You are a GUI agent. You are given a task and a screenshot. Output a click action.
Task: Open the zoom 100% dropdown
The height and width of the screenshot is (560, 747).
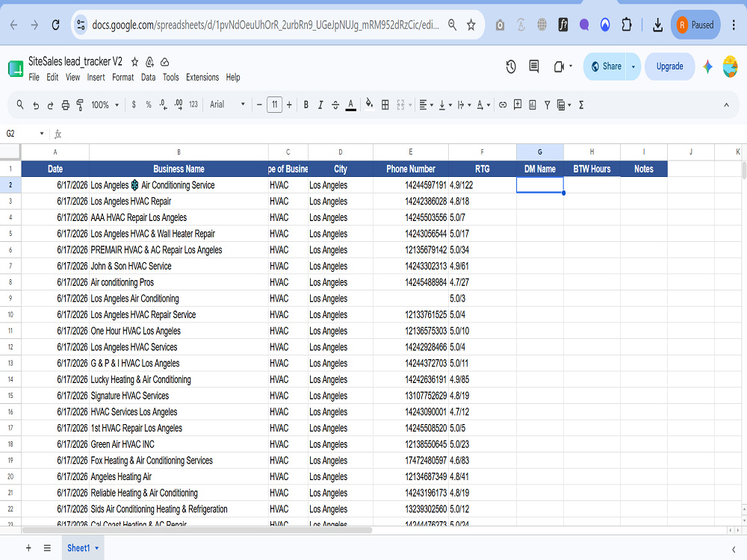click(105, 105)
